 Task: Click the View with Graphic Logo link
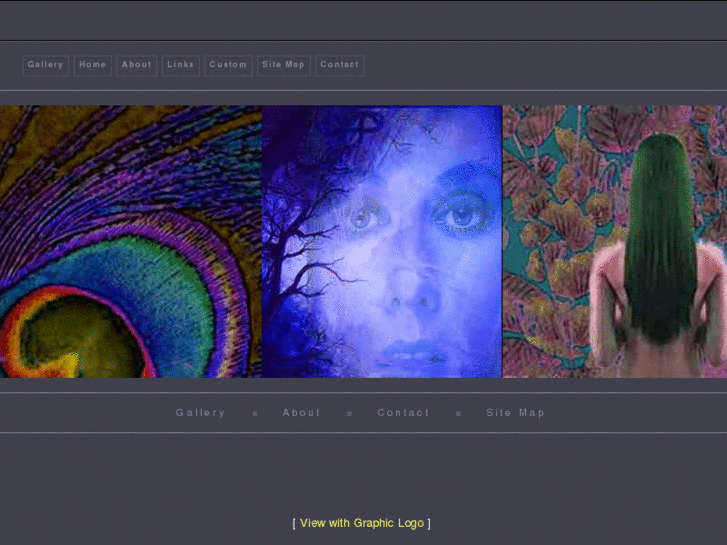click(362, 523)
